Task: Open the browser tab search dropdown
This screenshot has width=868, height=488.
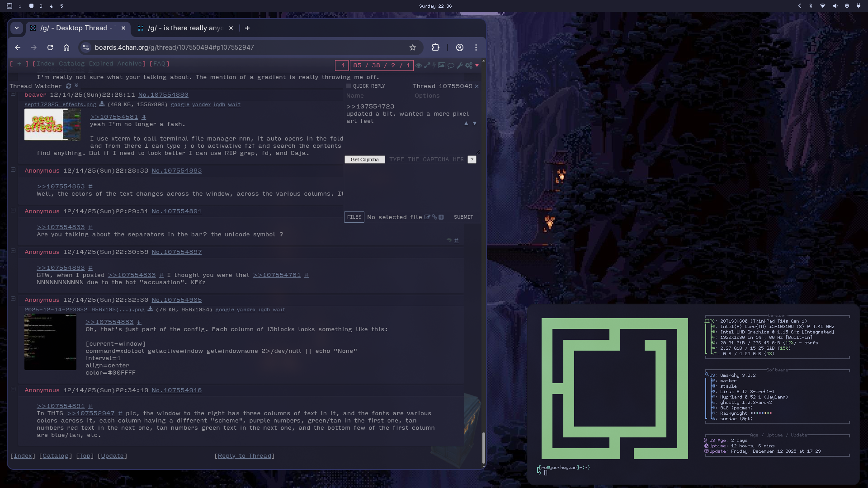Action: point(17,28)
